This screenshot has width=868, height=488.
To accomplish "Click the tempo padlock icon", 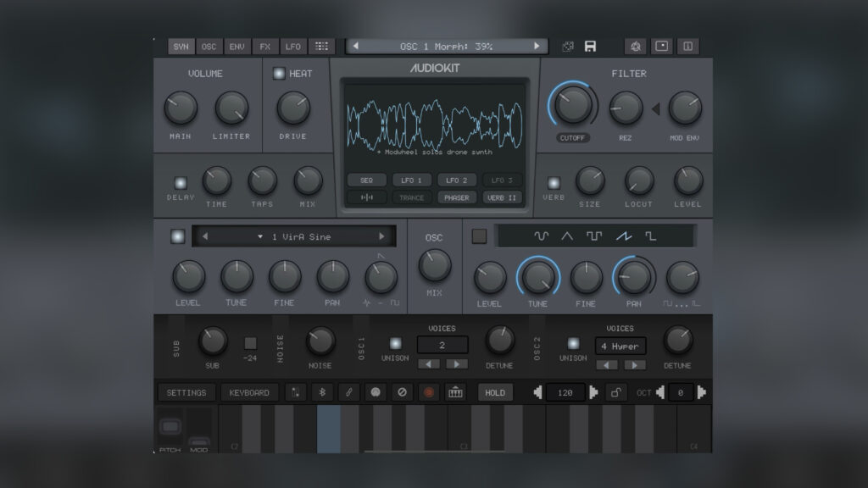I will point(617,392).
